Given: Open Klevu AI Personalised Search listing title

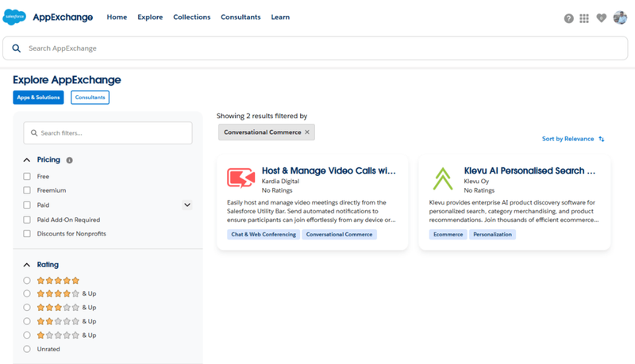Looking at the screenshot, I should pos(529,171).
